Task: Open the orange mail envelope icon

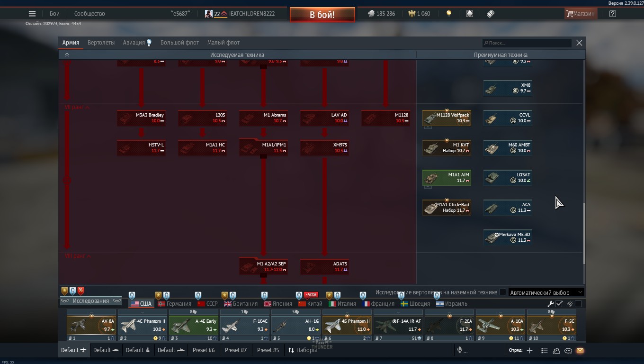Action: [x=580, y=351]
